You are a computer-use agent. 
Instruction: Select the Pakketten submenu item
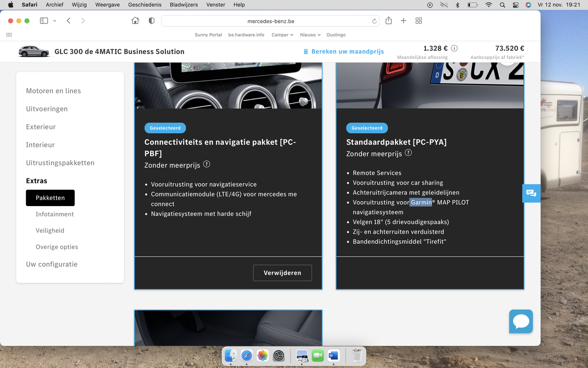tap(51, 198)
